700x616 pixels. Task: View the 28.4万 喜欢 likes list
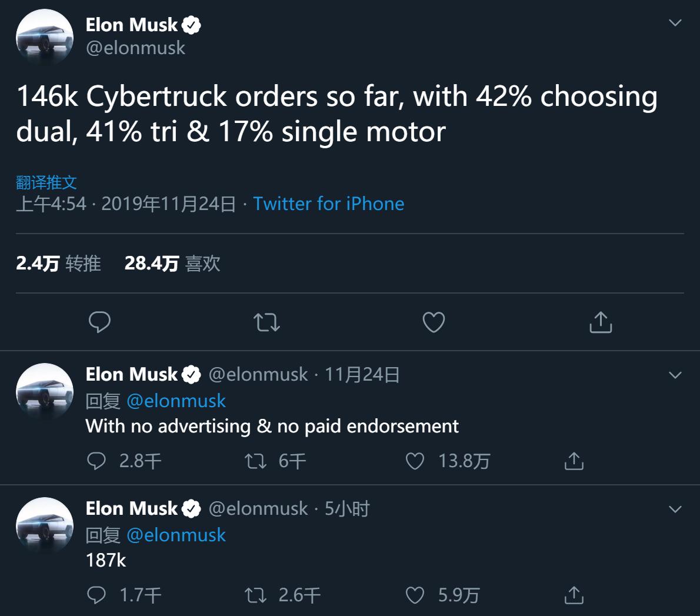[172, 263]
